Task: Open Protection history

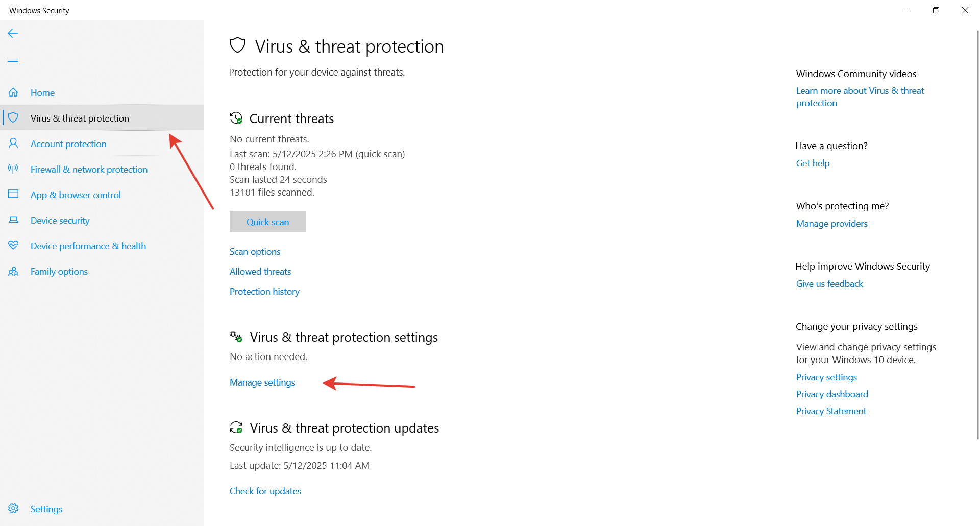Action: pos(264,292)
